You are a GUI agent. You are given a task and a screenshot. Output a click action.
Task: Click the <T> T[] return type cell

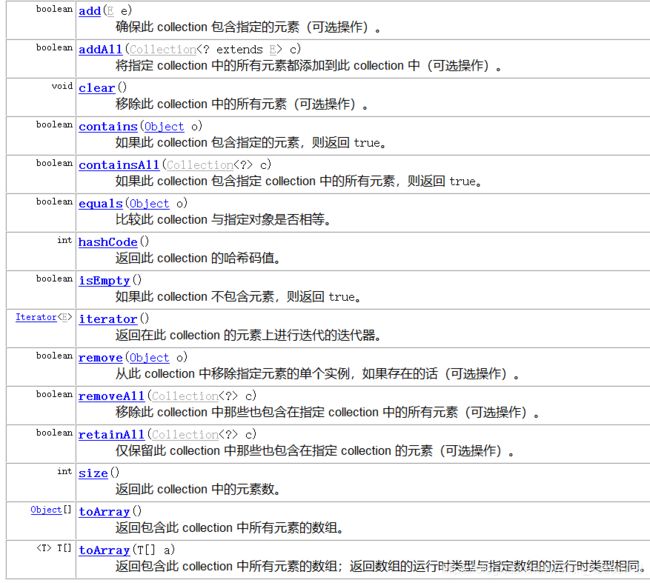point(54,549)
